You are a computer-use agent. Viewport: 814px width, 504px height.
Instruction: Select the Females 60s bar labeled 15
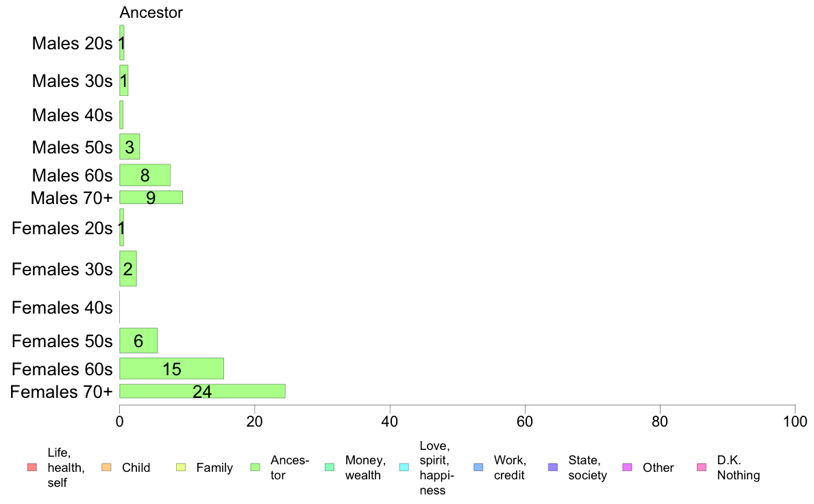(172, 368)
